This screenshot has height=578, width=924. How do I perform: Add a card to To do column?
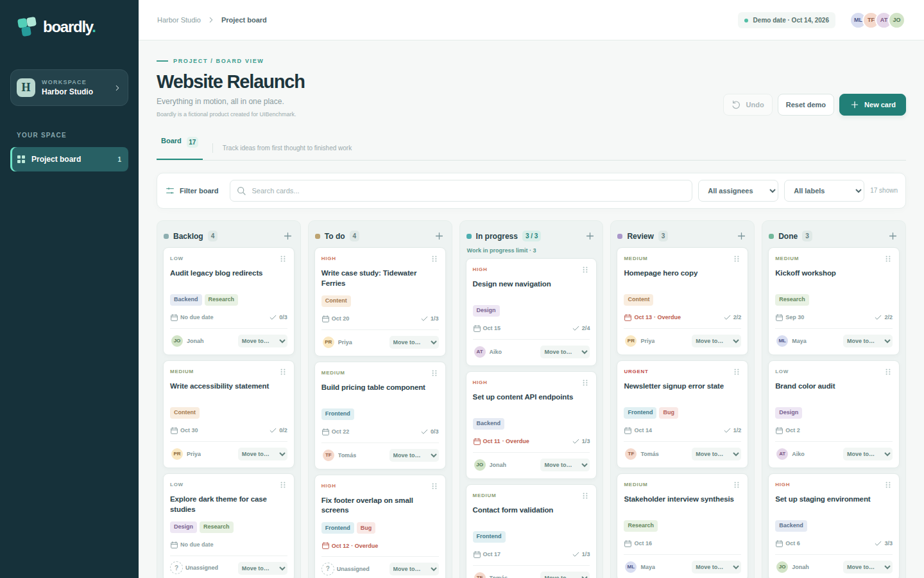tap(439, 236)
